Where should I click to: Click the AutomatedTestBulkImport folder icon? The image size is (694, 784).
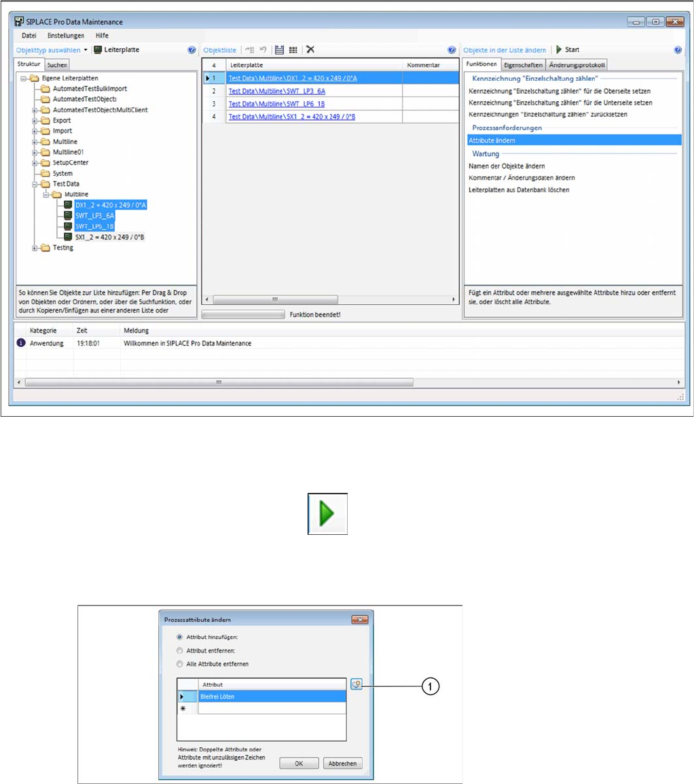[x=45, y=88]
